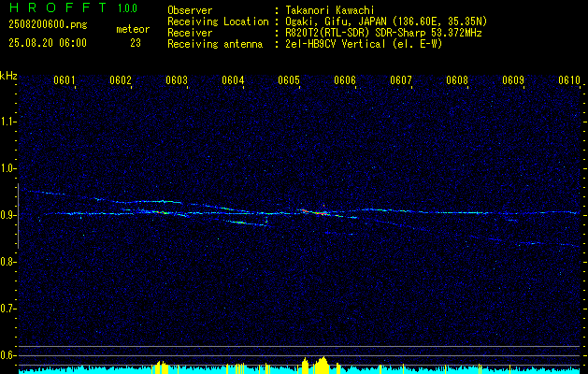Click the 0610 time axis label
Viewport: 588px width, 374px height.
click(x=569, y=80)
